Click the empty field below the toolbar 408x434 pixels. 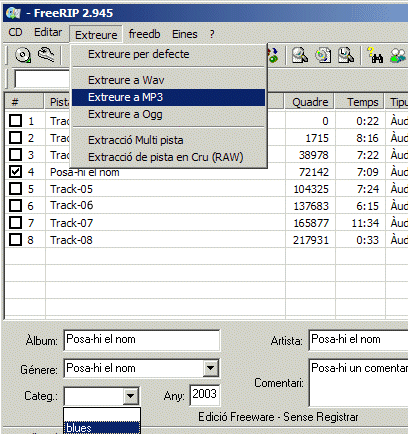tap(42, 79)
